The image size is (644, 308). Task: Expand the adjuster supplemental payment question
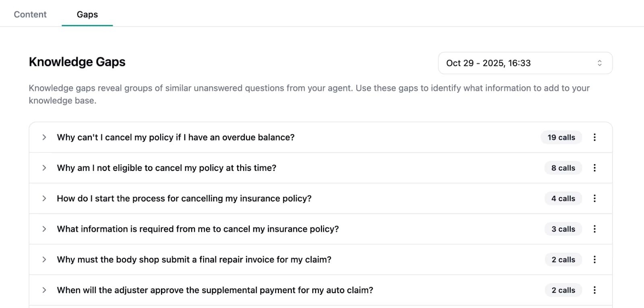[44, 290]
